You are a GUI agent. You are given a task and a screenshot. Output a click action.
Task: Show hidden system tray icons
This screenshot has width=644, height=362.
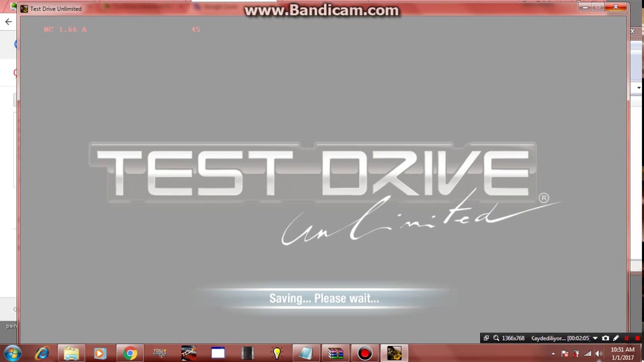pyautogui.click(x=553, y=354)
